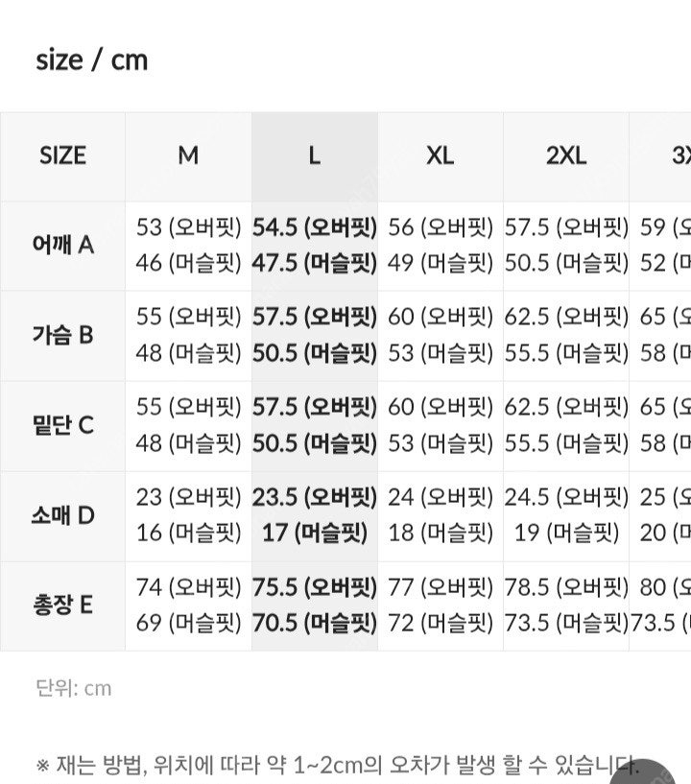Click the "size / cm" heading
This screenshot has width=691, height=784.
point(92,60)
